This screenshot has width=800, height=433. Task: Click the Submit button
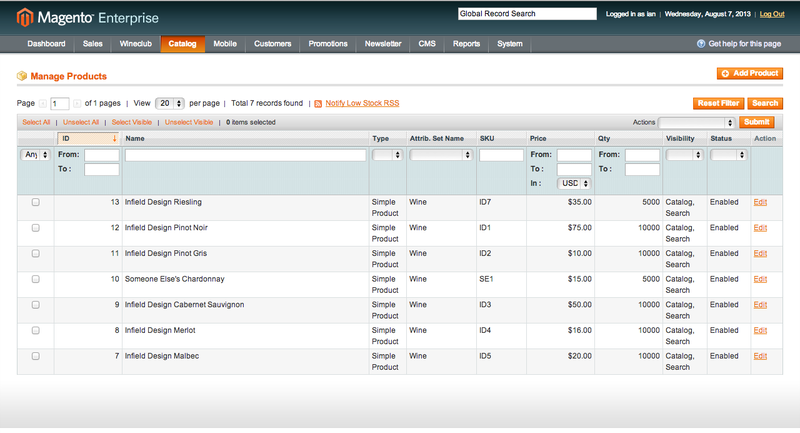click(x=757, y=122)
